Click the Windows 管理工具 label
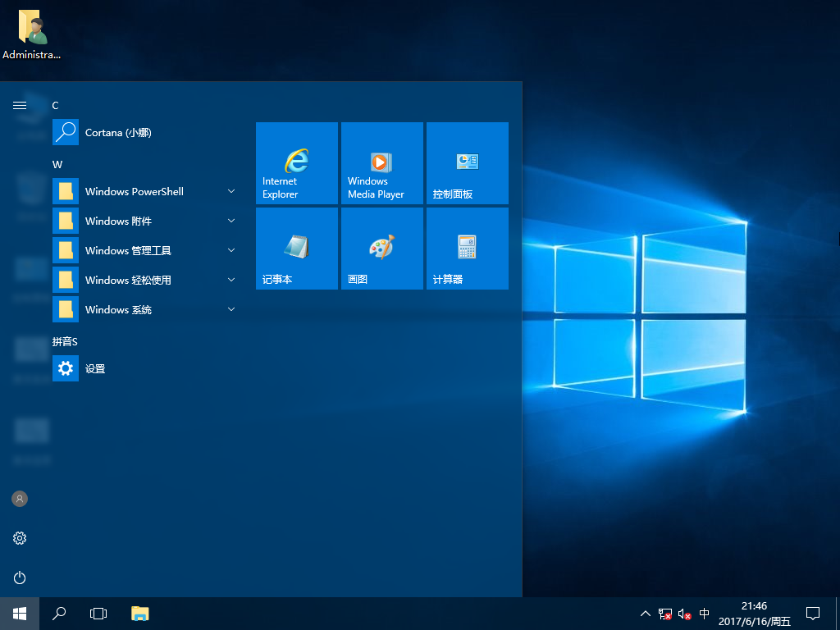840x630 pixels. point(128,250)
